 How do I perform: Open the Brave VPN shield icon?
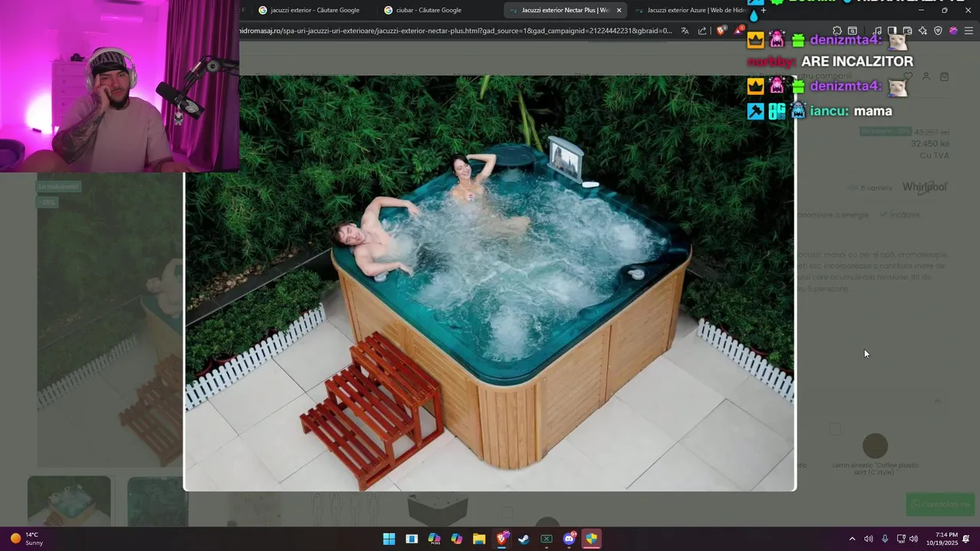938,31
